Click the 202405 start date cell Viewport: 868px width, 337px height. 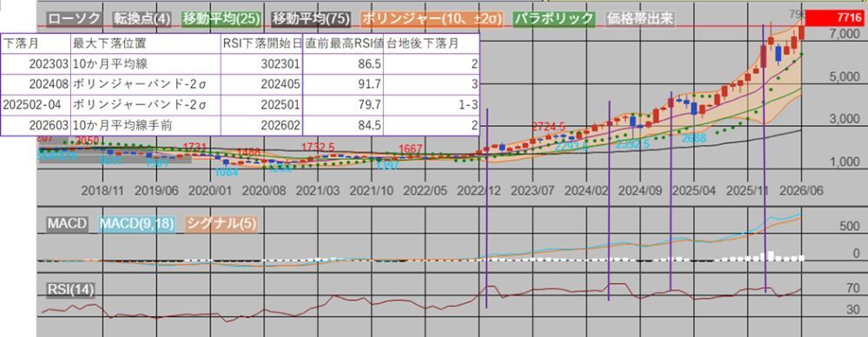coord(261,85)
